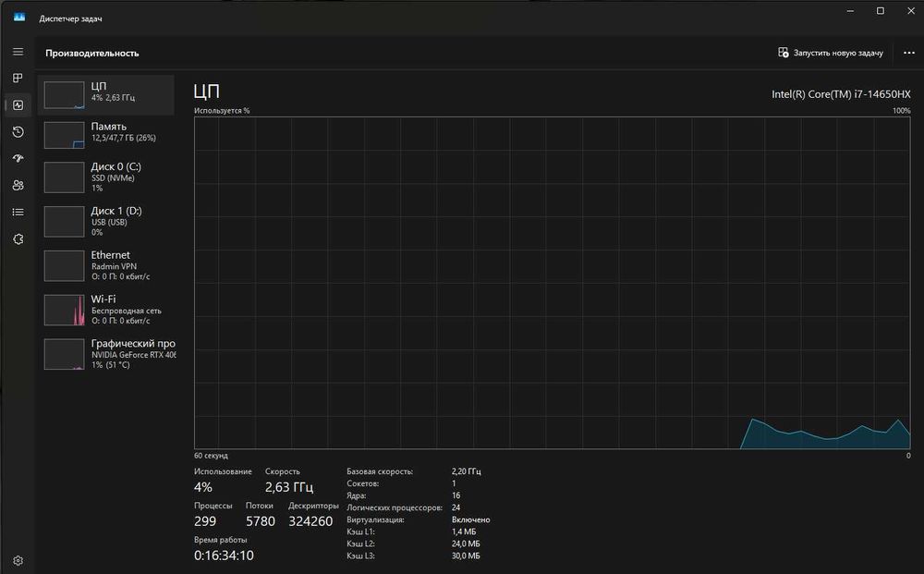Screen dimensions: 924x574
Task: Open the Details page list icon
Action: point(18,212)
